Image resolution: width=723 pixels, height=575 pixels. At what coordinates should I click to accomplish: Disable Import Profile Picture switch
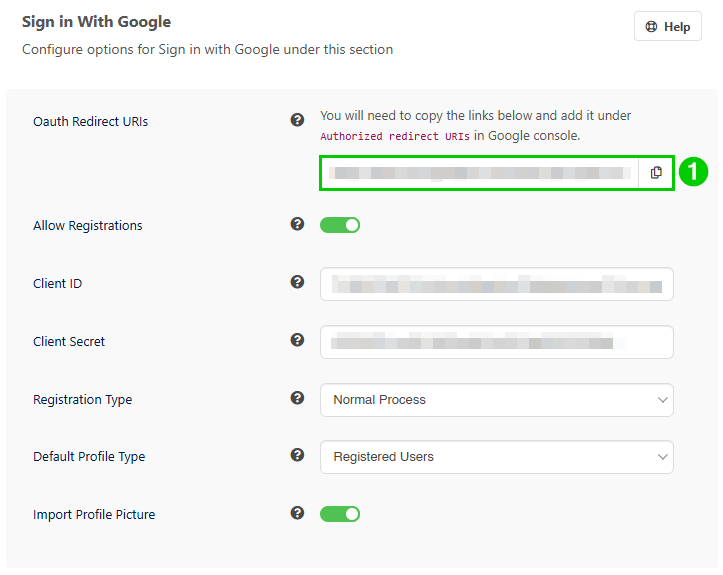(340, 514)
